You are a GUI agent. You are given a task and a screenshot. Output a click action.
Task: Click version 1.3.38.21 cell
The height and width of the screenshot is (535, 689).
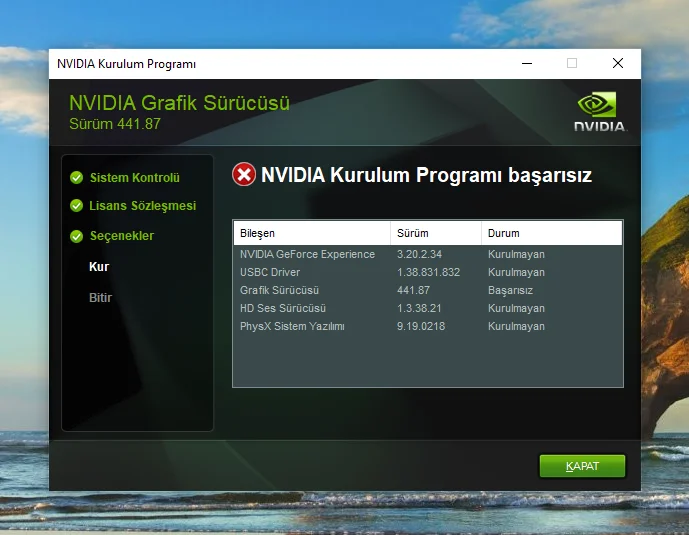tap(419, 308)
